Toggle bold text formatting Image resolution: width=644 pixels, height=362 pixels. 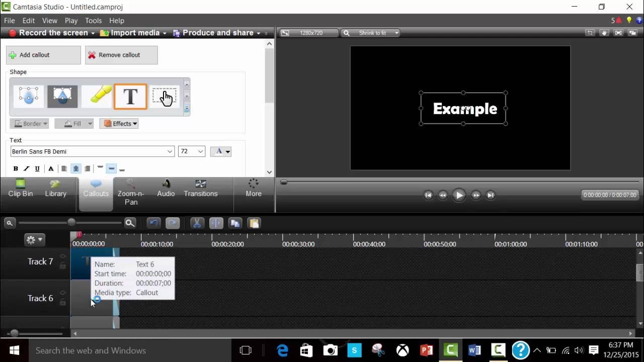[16, 169]
